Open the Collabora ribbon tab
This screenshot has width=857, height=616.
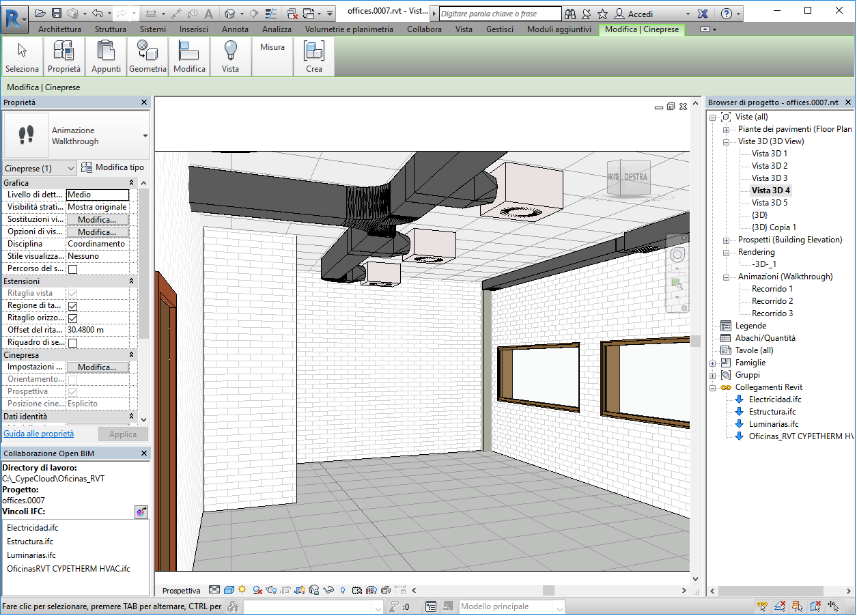(x=424, y=29)
